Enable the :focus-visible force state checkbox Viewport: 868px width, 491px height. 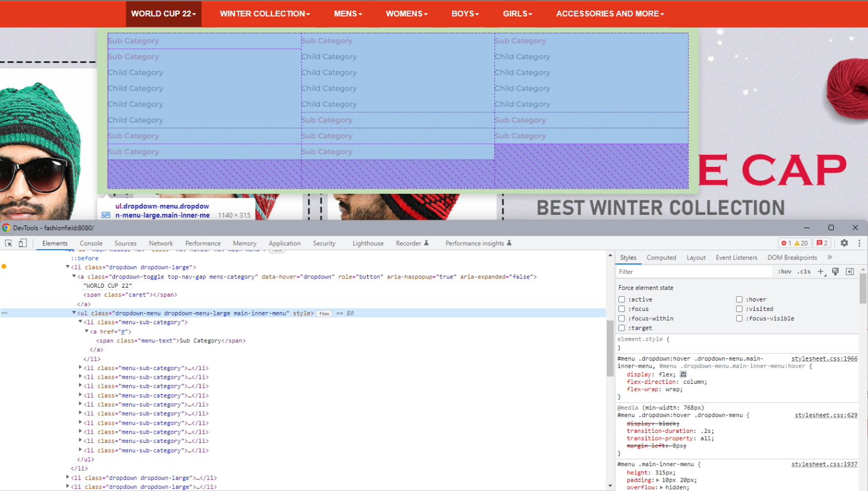739,318
